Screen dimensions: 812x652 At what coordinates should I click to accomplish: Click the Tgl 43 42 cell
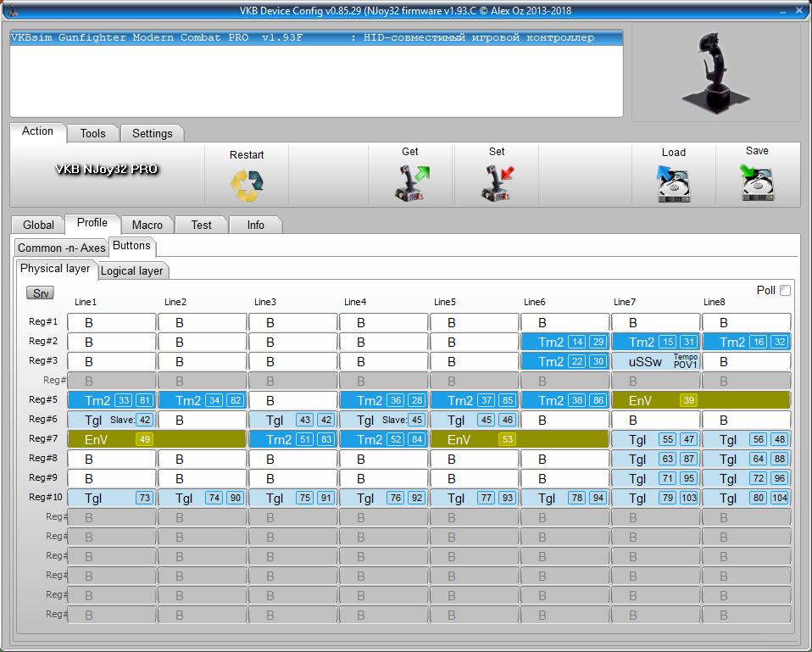293,420
